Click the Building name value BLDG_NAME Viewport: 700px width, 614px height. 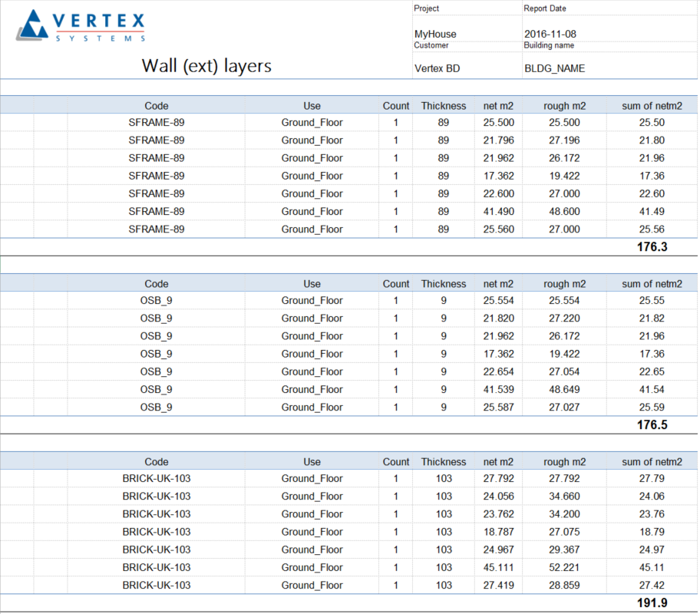[554, 68]
